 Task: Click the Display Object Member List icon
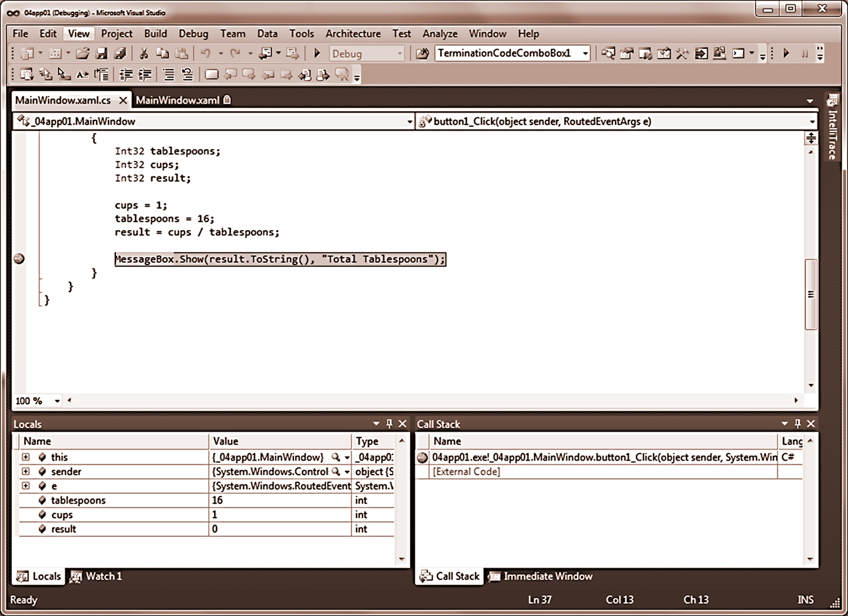(x=27, y=75)
